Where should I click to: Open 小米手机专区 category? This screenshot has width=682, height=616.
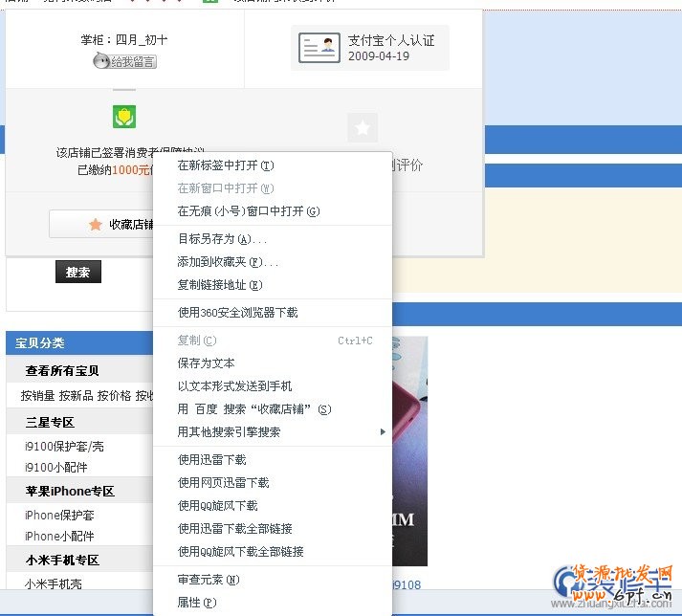pyautogui.click(x=62, y=561)
